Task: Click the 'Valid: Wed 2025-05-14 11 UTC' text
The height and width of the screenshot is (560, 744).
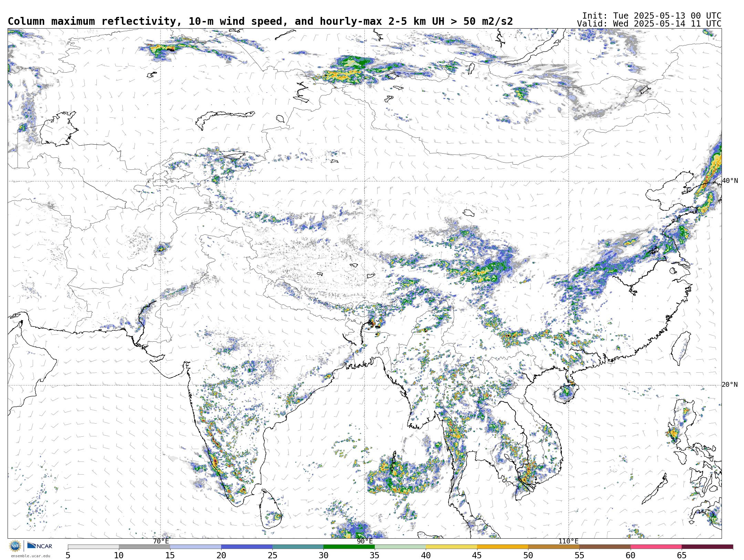Action: tap(649, 24)
